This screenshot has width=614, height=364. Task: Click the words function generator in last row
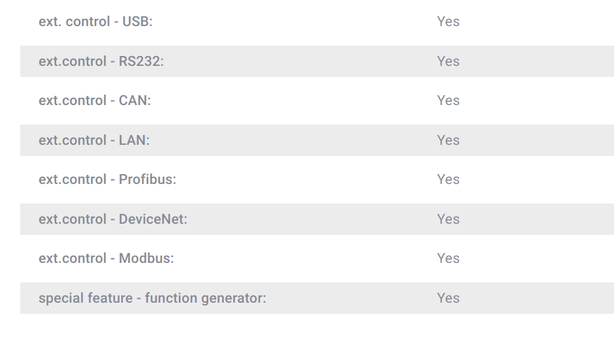[204, 298]
